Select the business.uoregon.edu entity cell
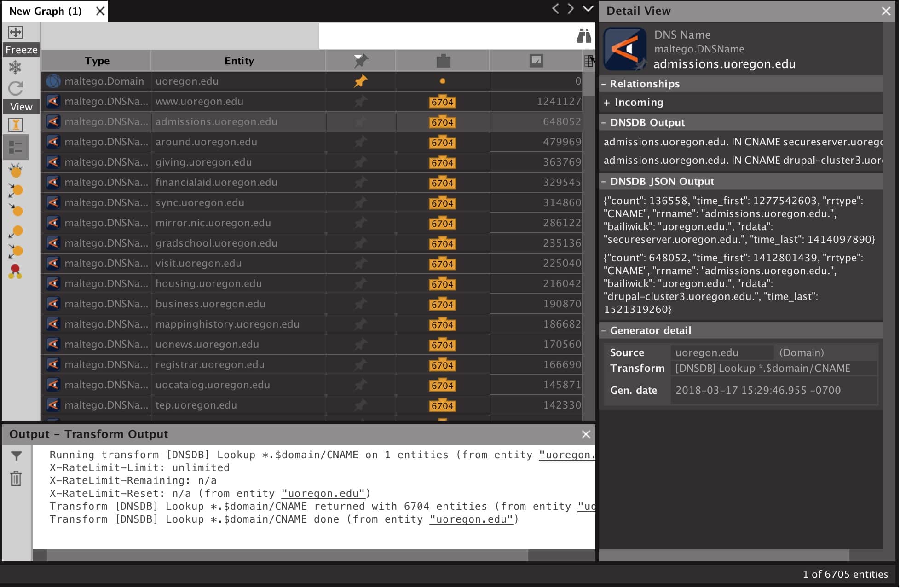This screenshot has height=588, width=900. 238,304
